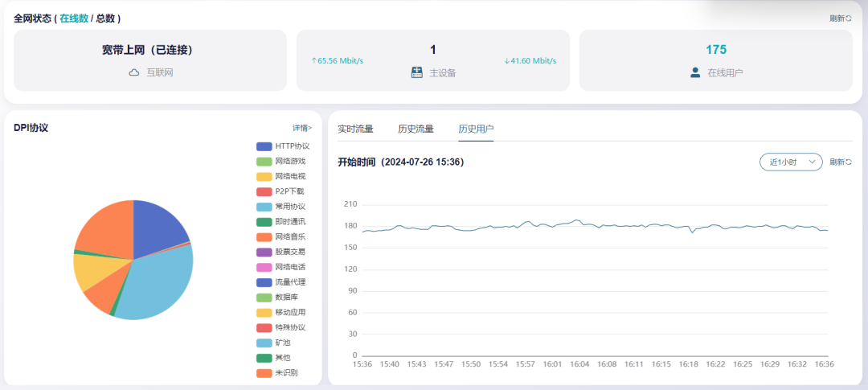This screenshot has width=868, height=390.
Task: Click the 宽带上网 (已连接) status card
Action: click(x=150, y=60)
